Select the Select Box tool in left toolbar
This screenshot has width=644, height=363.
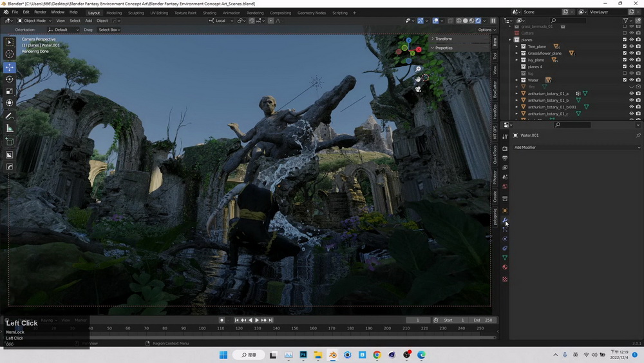[x=10, y=42]
